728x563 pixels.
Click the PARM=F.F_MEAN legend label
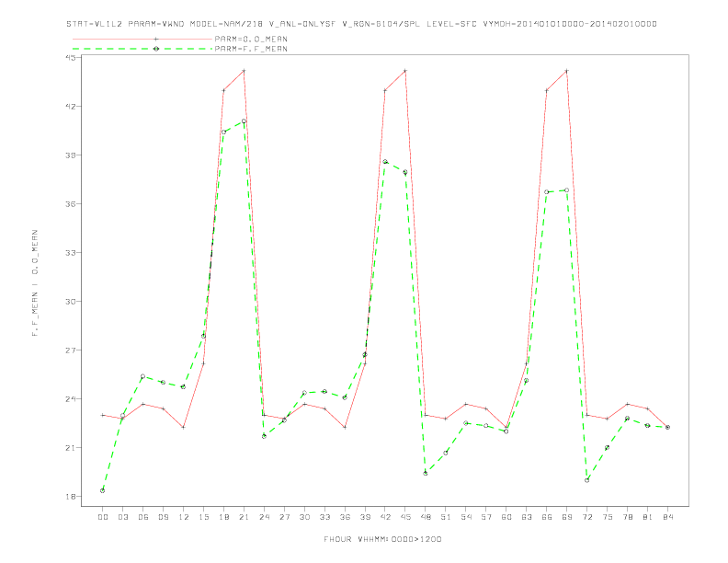(x=251, y=49)
